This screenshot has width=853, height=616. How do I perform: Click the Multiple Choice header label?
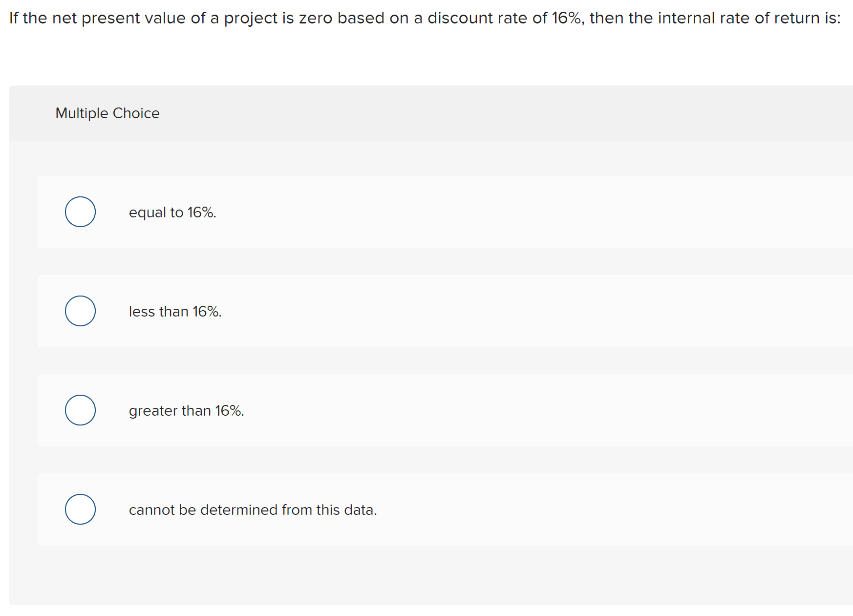click(x=107, y=113)
